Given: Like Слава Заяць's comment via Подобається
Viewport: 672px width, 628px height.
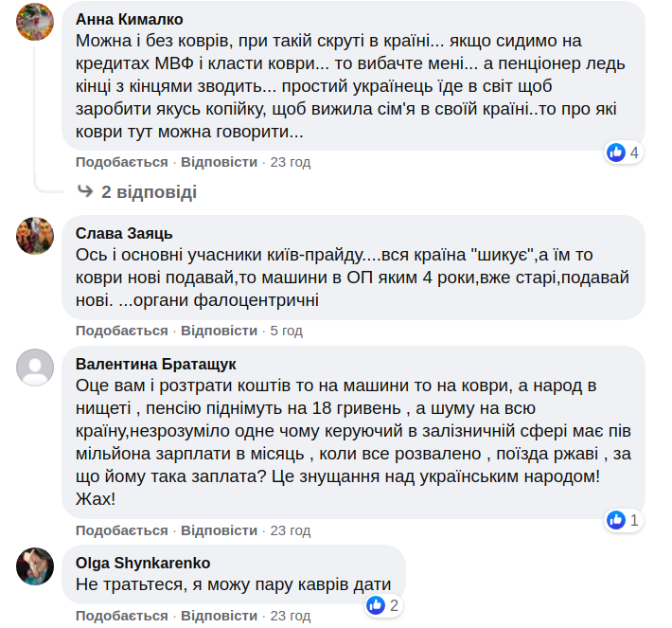Looking at the screenshot, I should click(121, 331).
